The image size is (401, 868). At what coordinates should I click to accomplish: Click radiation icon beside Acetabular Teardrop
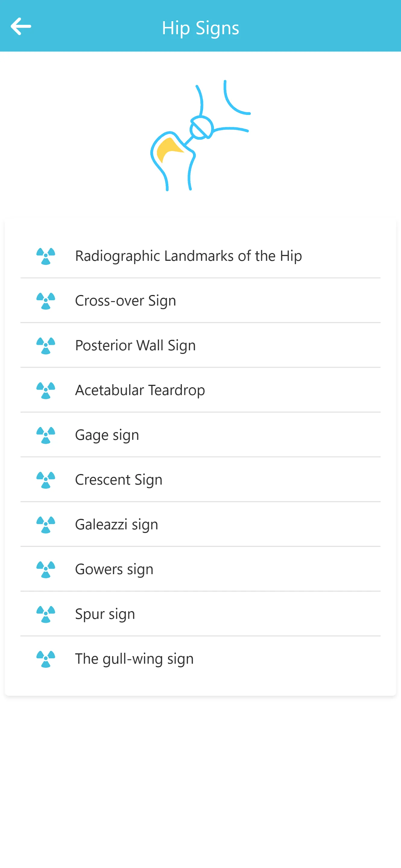(46, 391)
